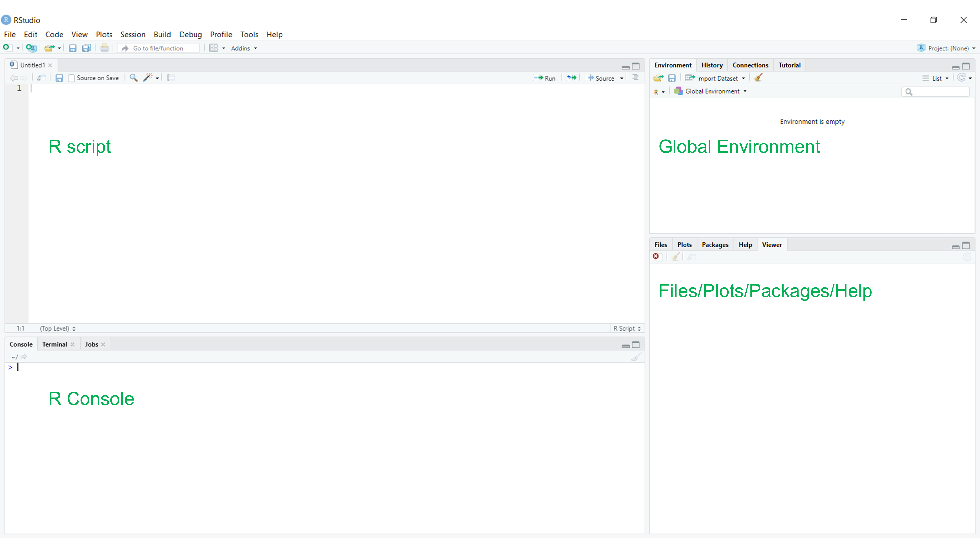The width and height of the screenshot is (980, 551).
Task: Switch to Tutorial tab
Action: click(789, 65)
